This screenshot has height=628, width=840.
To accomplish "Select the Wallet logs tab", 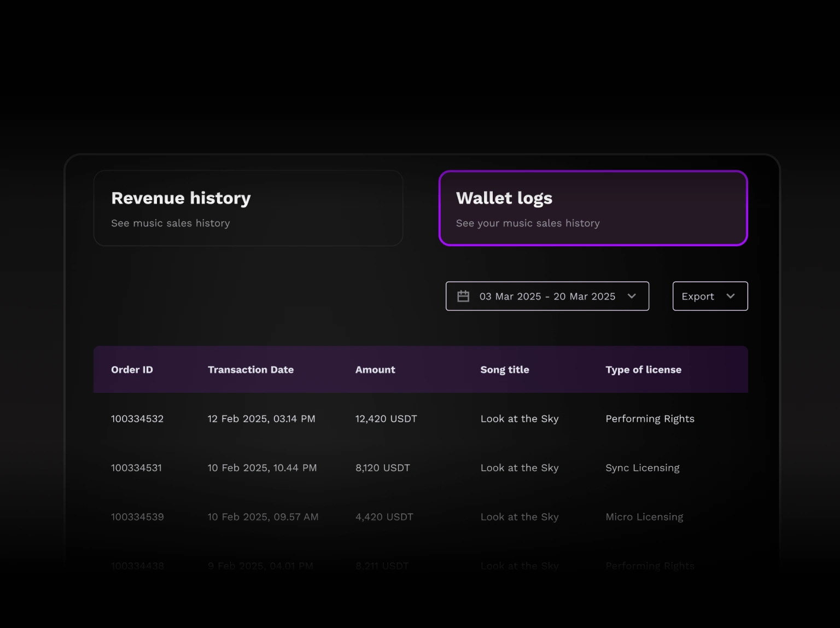I will click(593, 208).
